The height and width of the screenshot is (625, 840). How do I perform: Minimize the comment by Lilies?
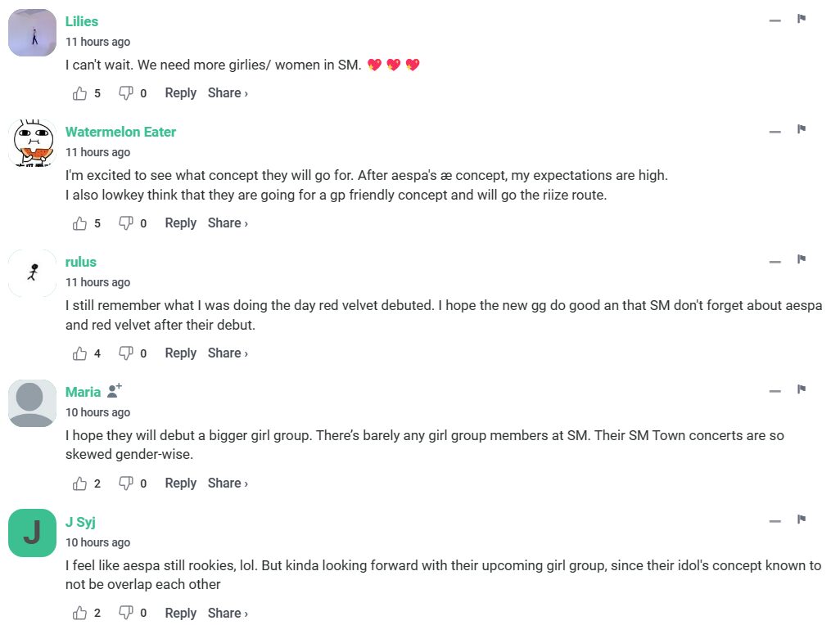point(775,20)
